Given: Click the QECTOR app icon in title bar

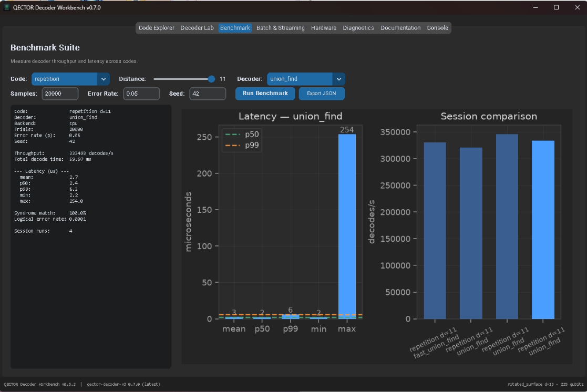Looking at the screenshot, I should (x=6, y=7).
